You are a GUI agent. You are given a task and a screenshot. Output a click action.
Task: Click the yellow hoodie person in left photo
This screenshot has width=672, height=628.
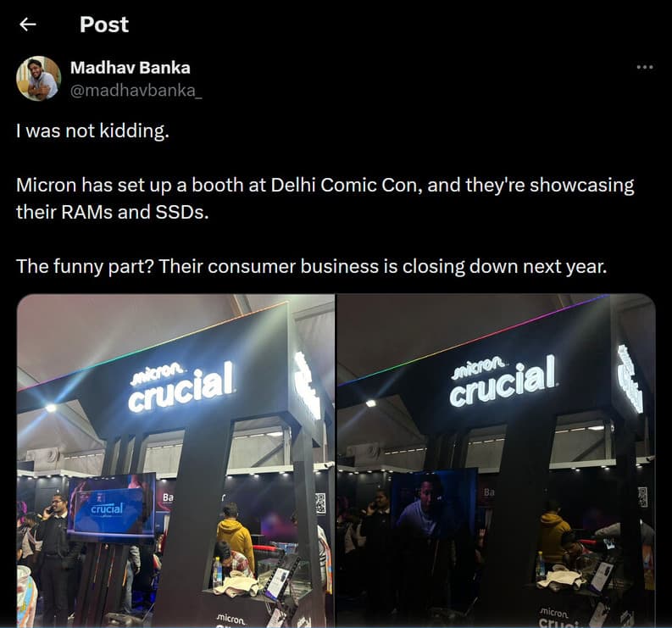235,536
